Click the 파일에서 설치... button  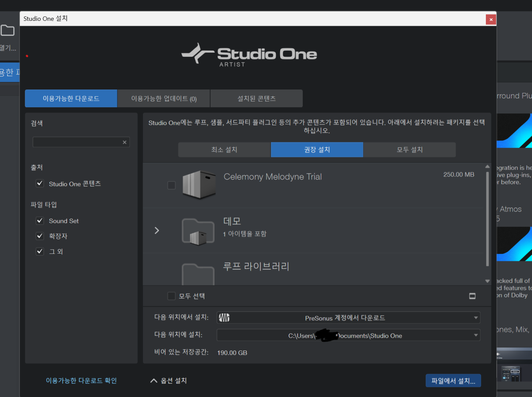tap(453, 381)
